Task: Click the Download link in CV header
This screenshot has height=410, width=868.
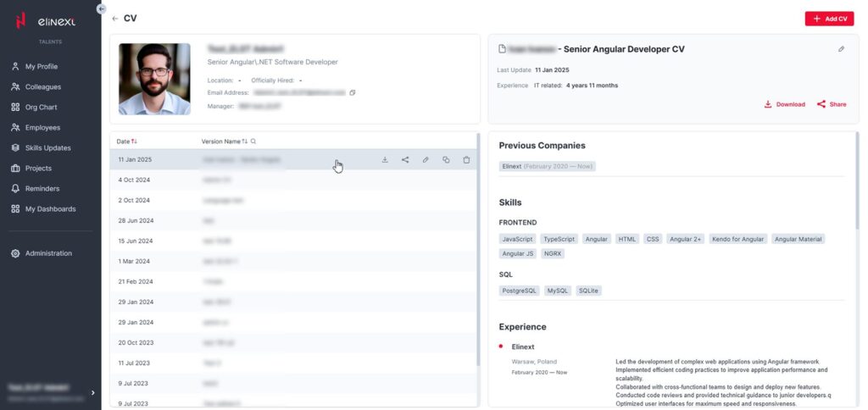Action: [x=785, y=104]
